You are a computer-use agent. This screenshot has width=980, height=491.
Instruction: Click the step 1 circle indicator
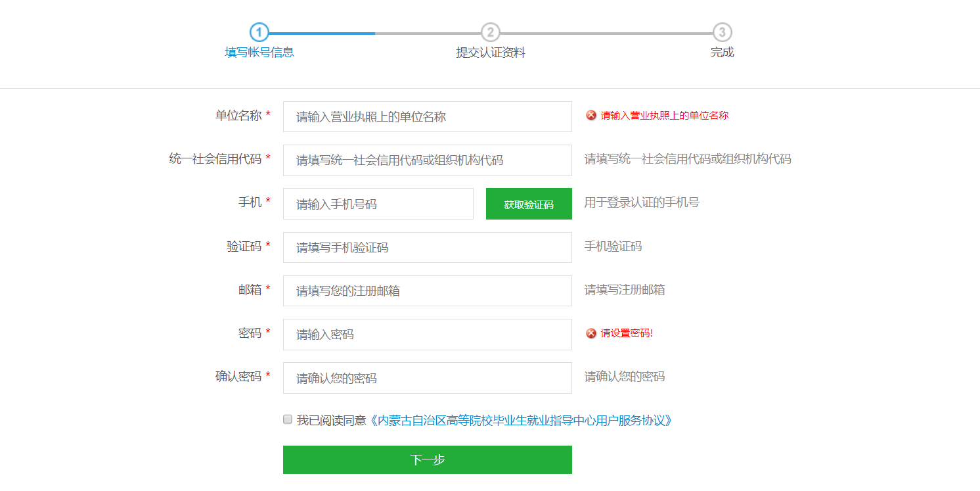(x=259, y=32)
